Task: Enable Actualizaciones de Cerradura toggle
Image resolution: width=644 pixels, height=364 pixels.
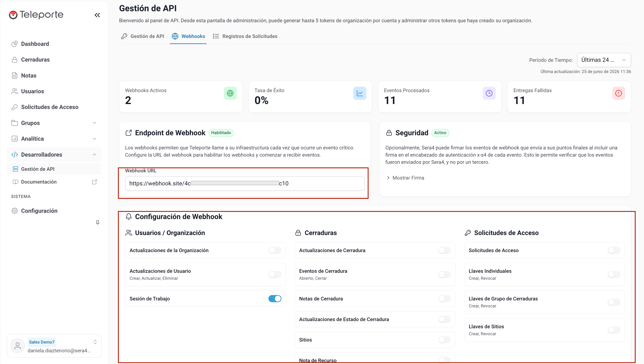Action: tap(444, 250)
